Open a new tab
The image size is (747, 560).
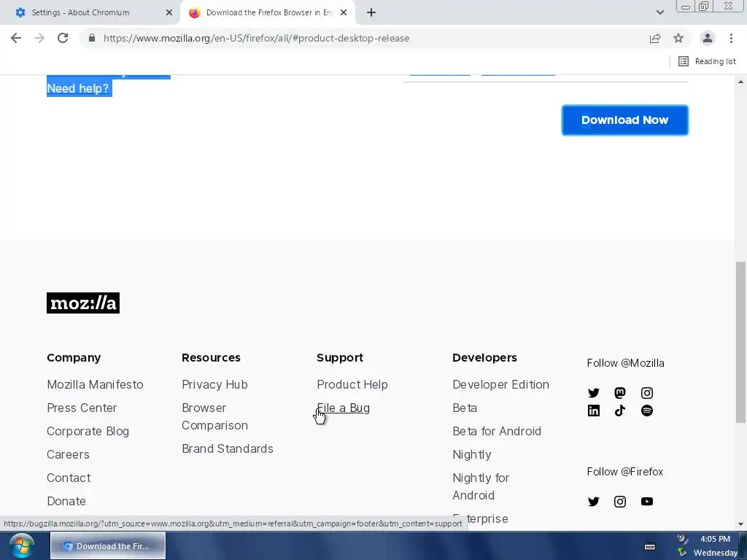tap(371, 13)
